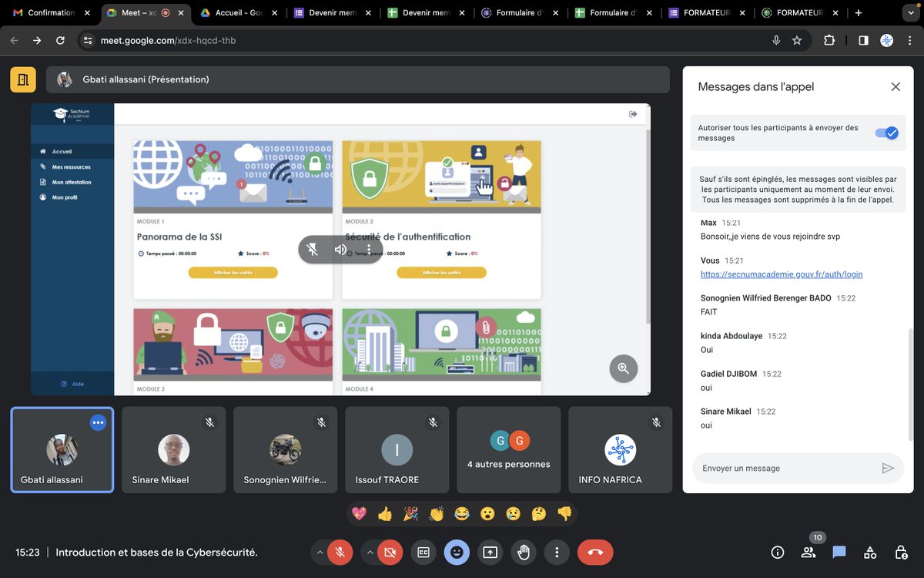This screenshot has width=924, height=578.
Task: Send thumbs up reaction
Action: point(385,513)
